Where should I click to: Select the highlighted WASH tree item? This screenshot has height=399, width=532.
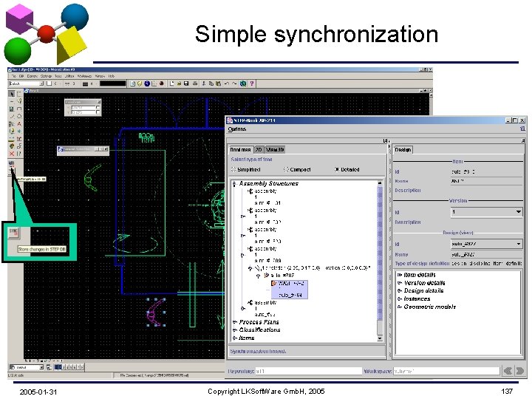pos(290,289)
